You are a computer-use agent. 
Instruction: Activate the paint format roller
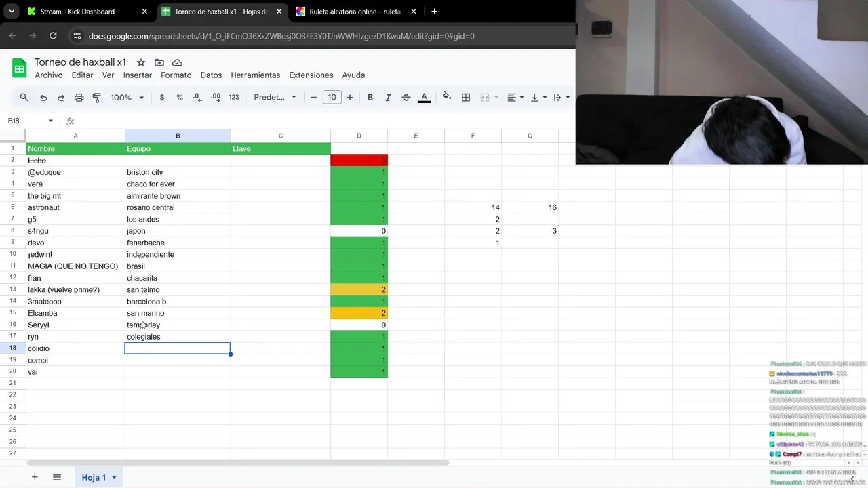(x=96, y=98)
